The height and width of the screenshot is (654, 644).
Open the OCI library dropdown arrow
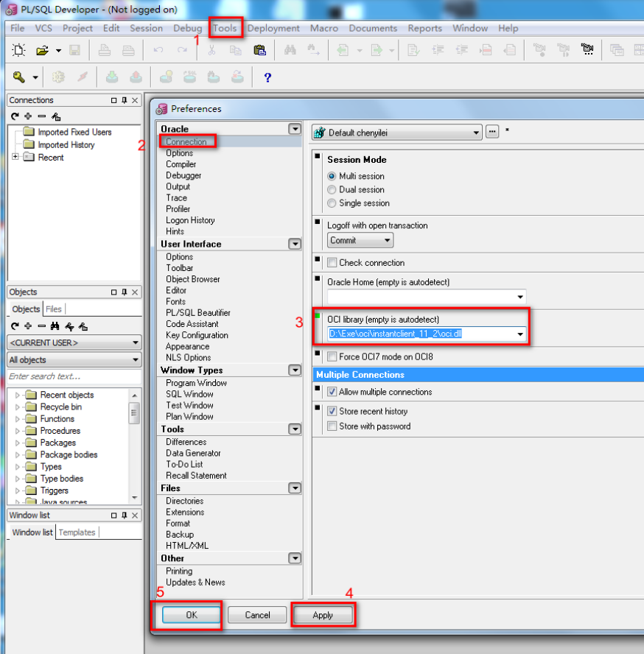click(520, 334)
